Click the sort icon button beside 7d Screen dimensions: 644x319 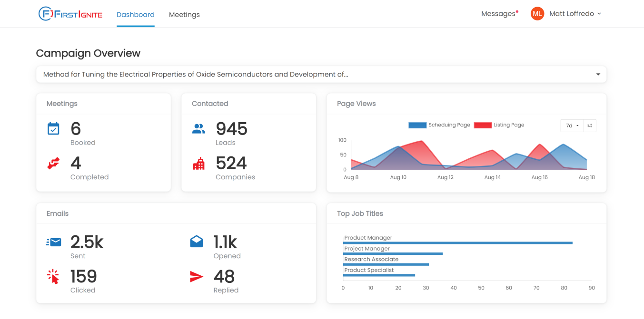tap(590, 126)
